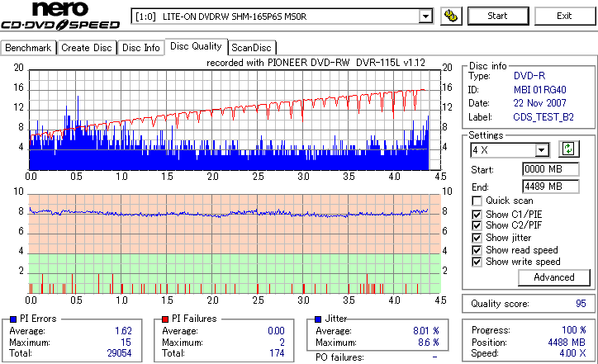Click the End field showing 4489 MB
The width and height of the screenshot is (598, 364).
(x=551, y=187)
